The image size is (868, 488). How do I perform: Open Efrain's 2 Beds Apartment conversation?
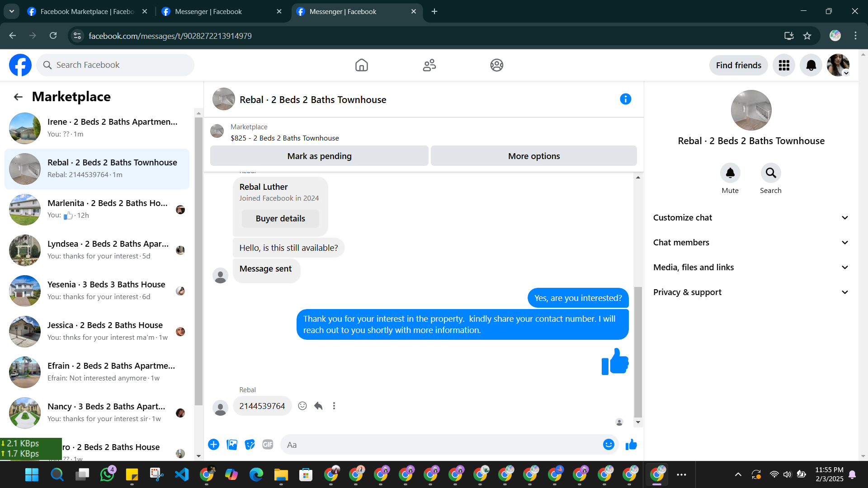tap(97, 372)
